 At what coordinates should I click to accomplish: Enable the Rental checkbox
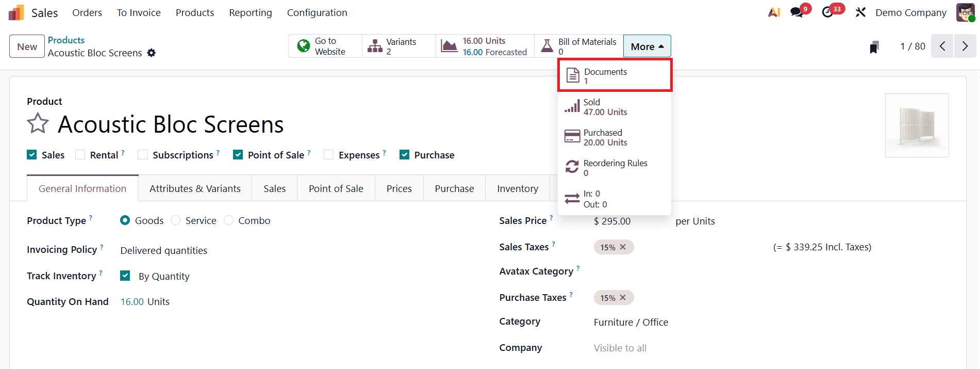click(80, 155)
